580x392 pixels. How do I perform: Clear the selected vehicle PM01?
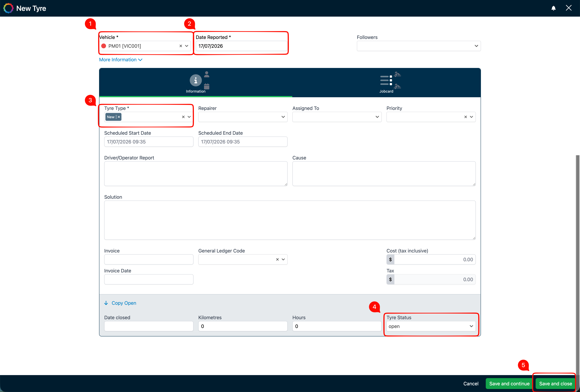click(x=181, y=46)
